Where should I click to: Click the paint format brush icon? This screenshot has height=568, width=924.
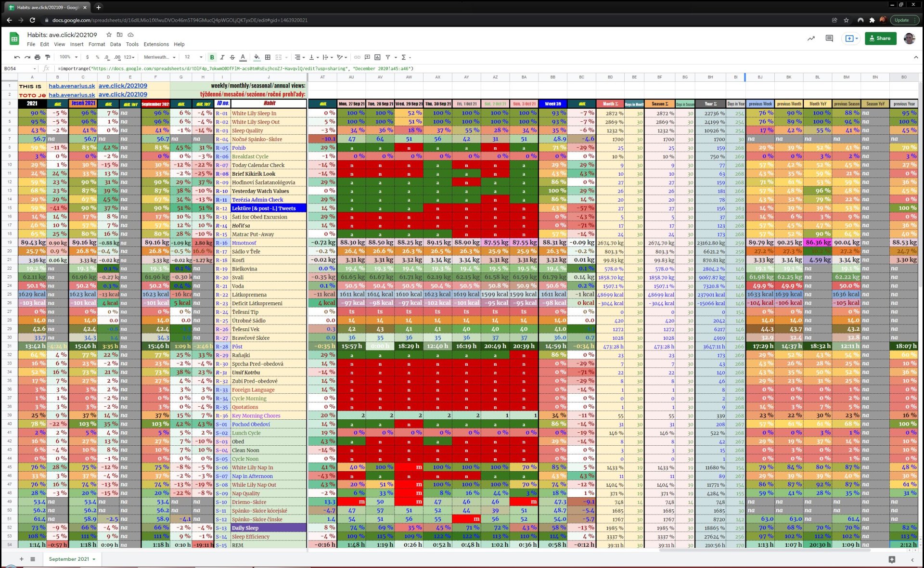47,57
